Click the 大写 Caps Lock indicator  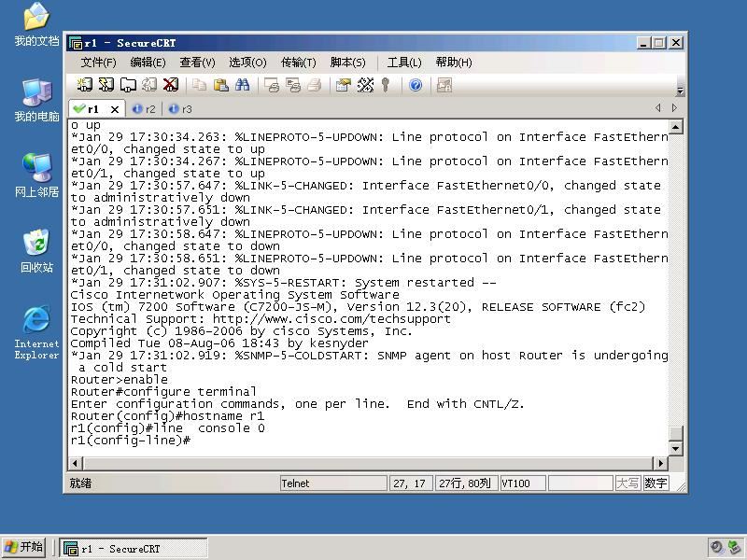627,483
